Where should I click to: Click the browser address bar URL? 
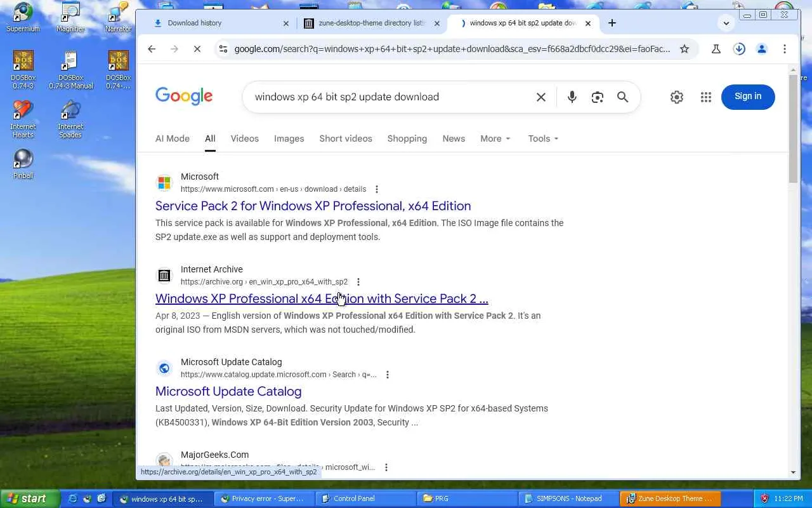click(452, 49)
